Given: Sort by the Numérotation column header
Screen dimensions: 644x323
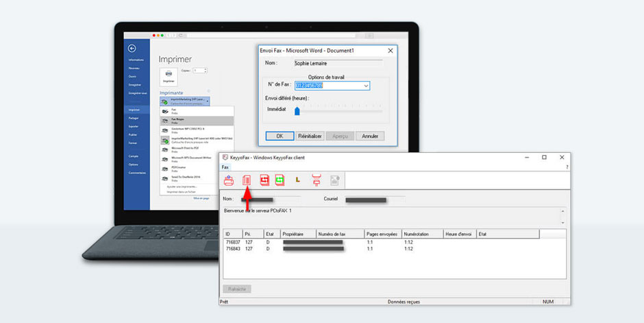Looking at the screenshot, I should [422, 234].
